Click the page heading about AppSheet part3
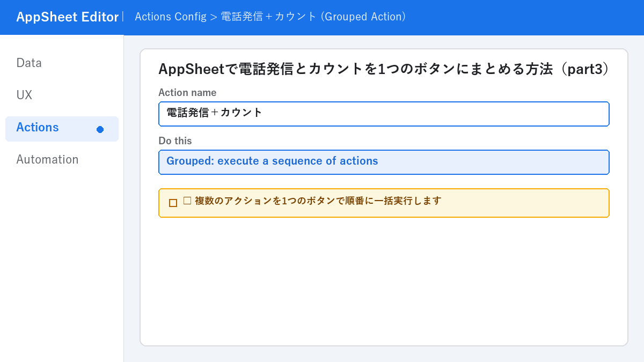Screen dimensions: 644x362 coord(384,69)
